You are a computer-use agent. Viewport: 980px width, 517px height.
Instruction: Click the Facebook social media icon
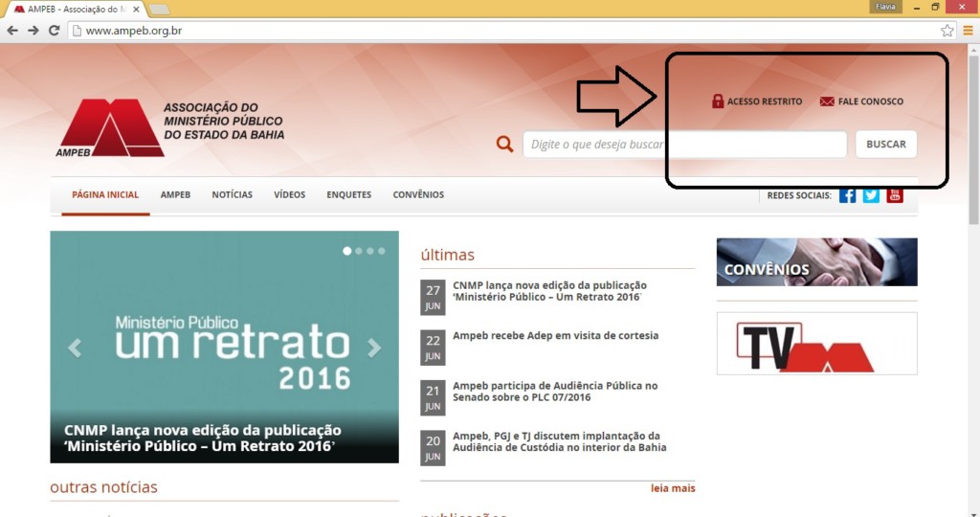click(847, 195)
